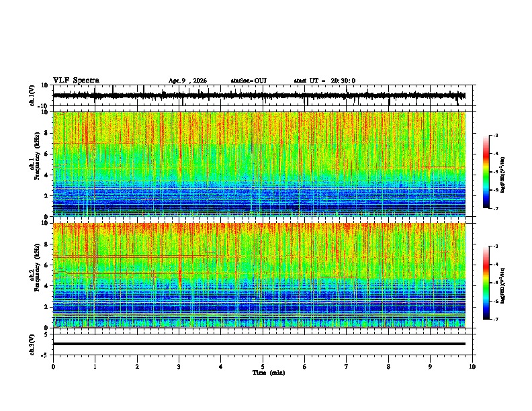
Task: Click the time axis tick label "9"
Action: click(430, 367)
